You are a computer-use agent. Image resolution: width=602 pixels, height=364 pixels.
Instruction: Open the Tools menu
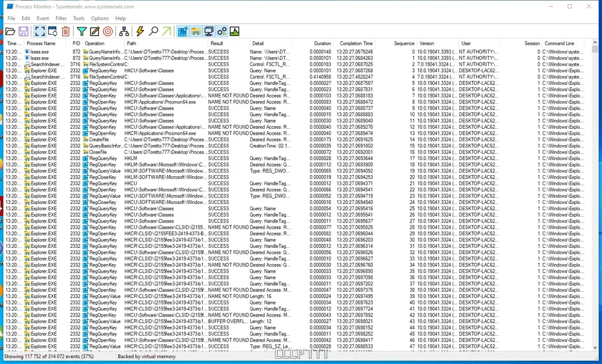click(x=79, y=19)
